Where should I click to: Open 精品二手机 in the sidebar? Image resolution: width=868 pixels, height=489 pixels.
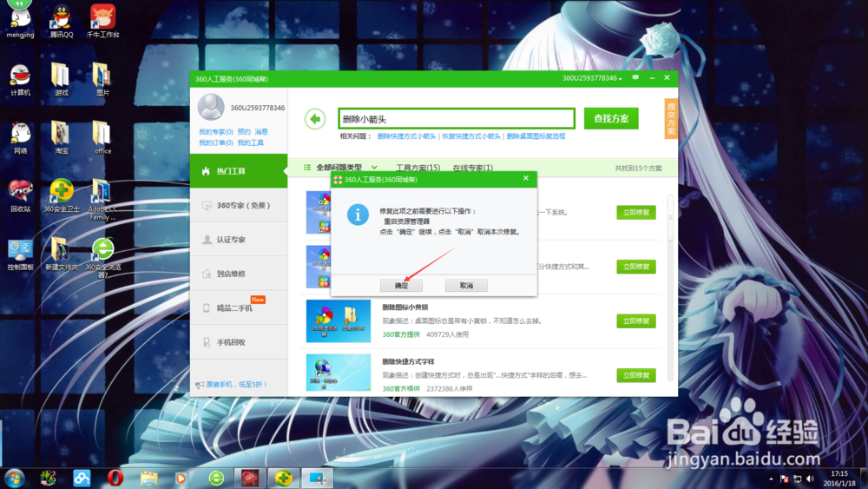pos(239,308)
